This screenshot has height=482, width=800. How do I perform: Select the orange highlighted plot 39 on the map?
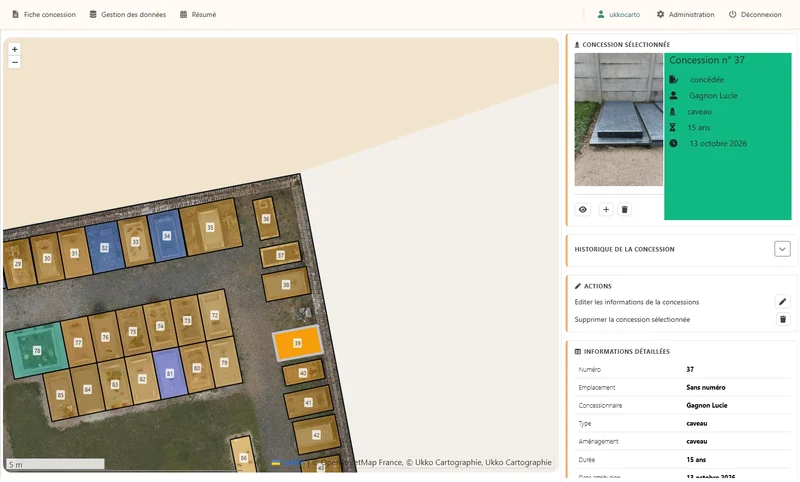click(x=298, y=343)
